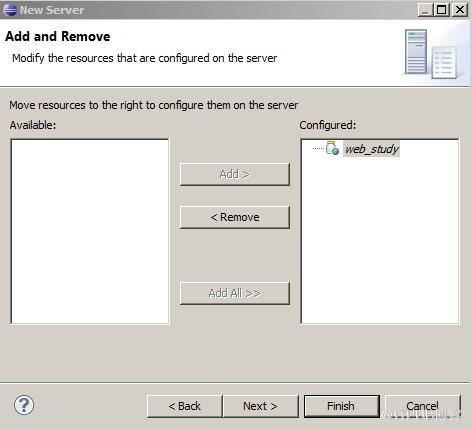Click the Add > button
472x430 pixels.
tap(235, 174)
